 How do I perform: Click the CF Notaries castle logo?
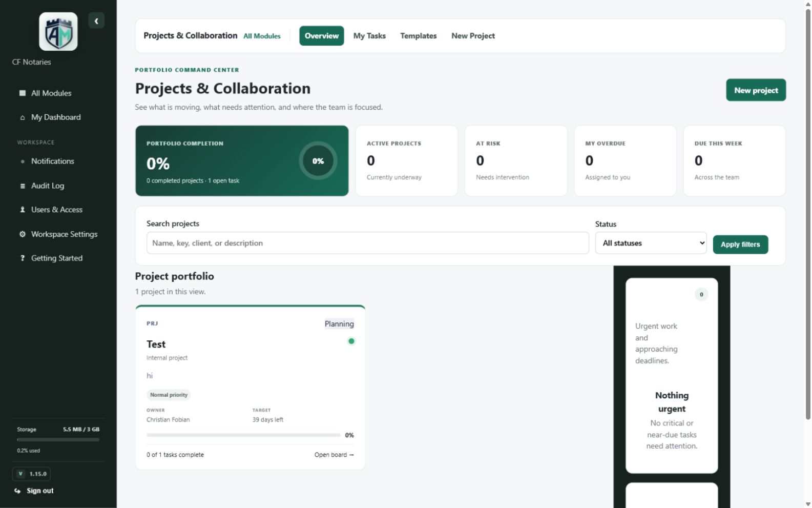tap(58, 32)
